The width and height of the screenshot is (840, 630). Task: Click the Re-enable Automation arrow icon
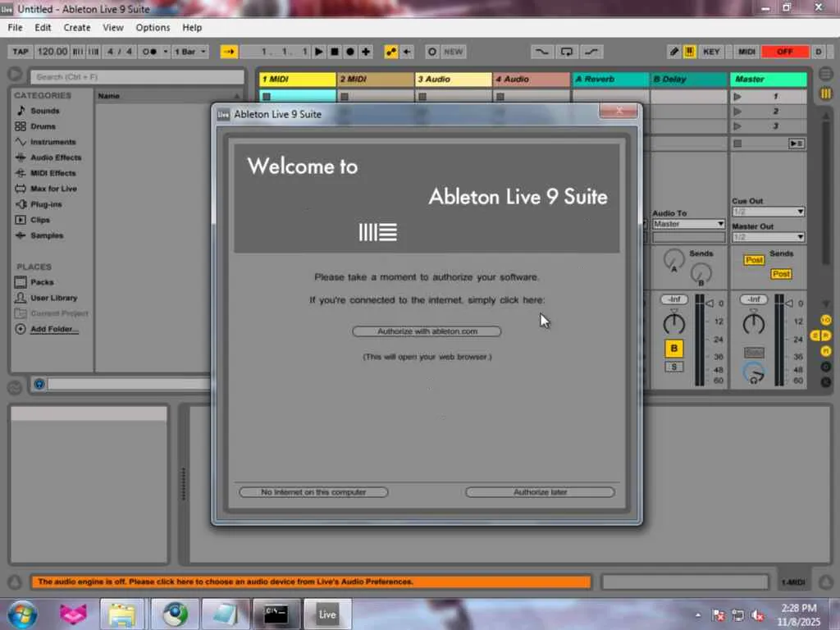pyautogui.click(x=407, y=52)
